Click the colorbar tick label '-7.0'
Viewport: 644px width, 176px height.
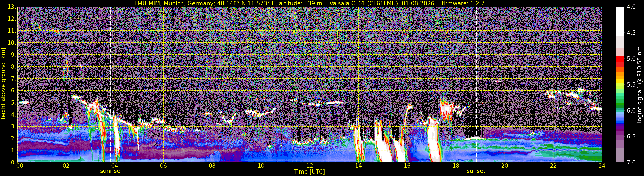(630, 162)
